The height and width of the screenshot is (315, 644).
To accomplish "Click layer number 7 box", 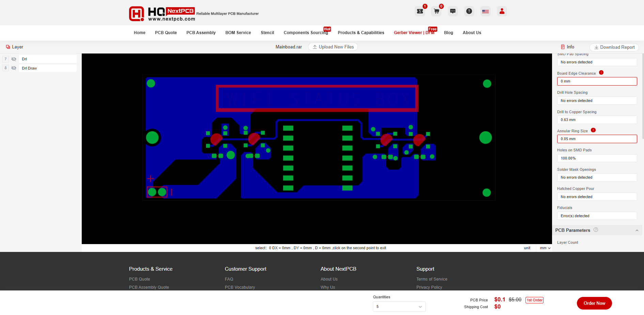I will coord(5,59).
